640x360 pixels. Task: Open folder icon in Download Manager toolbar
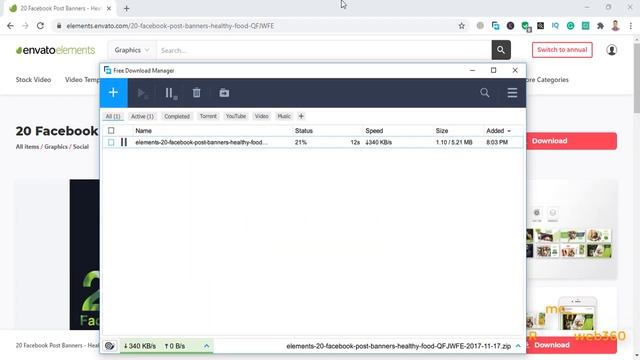224,93
